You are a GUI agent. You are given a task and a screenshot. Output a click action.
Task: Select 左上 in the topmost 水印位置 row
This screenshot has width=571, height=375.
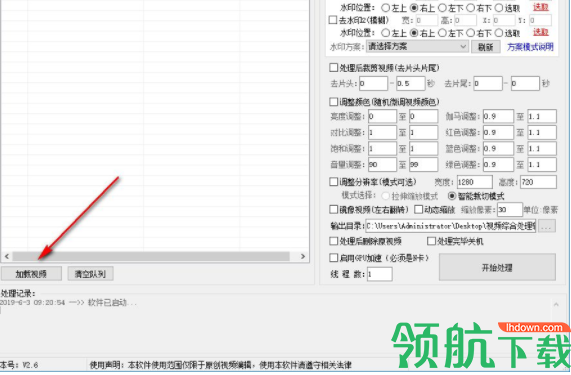(385, 8)
